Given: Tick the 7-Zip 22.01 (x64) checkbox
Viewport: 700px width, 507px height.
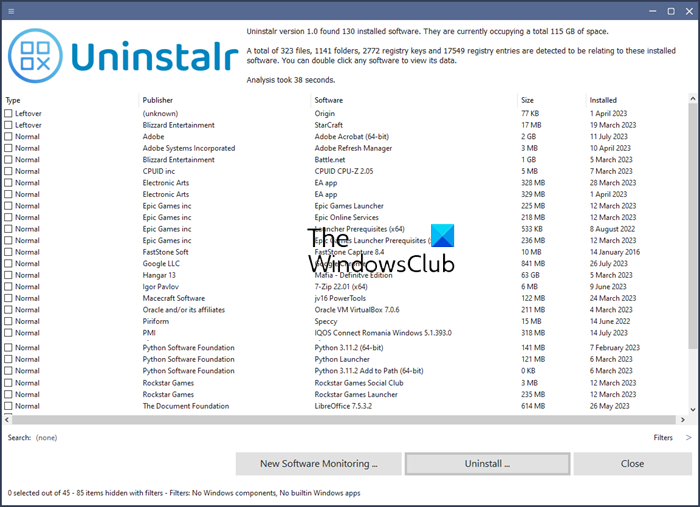Looking at the screenshot, I should [x=8, y=287].
